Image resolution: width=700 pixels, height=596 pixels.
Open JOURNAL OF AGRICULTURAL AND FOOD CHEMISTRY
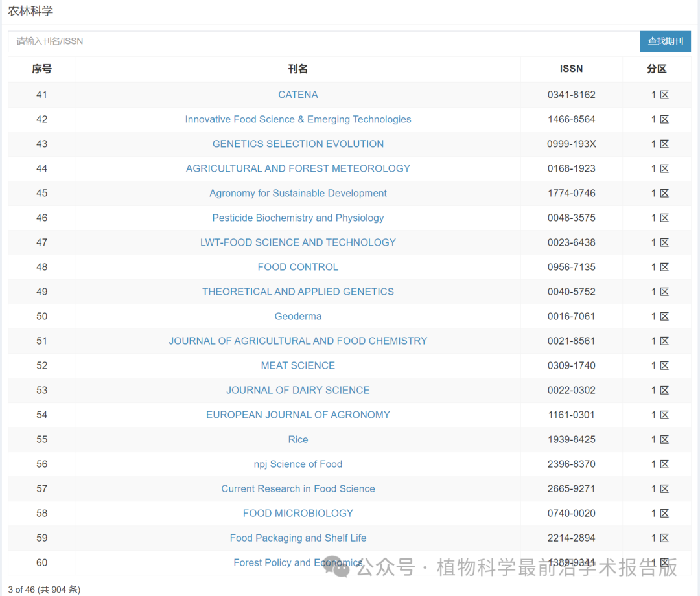click(298, 341)
